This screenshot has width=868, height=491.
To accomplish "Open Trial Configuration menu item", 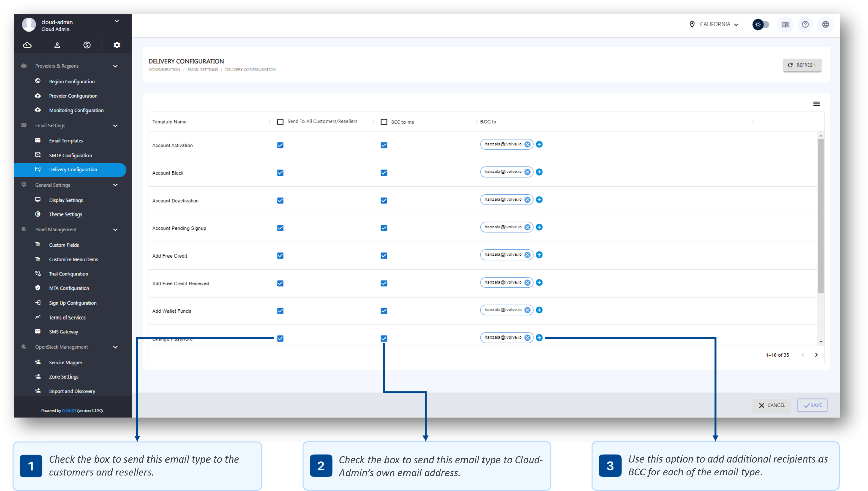I will tap(68, 274).
